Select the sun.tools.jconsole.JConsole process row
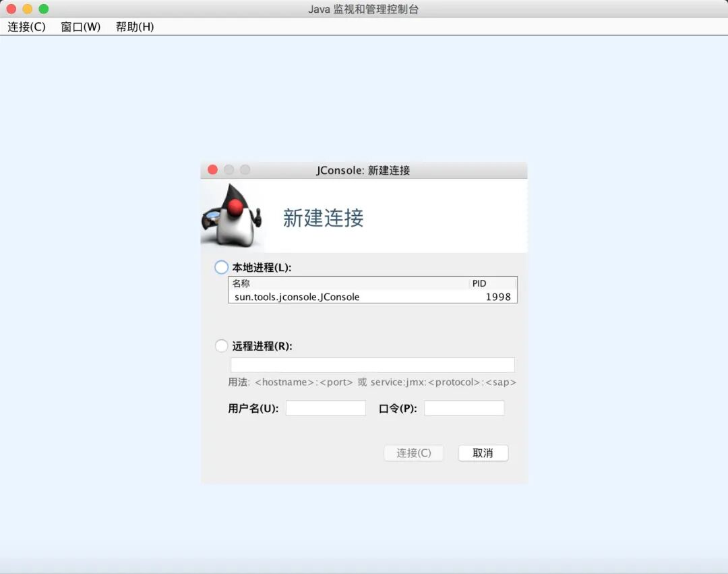 coord(373,297)
